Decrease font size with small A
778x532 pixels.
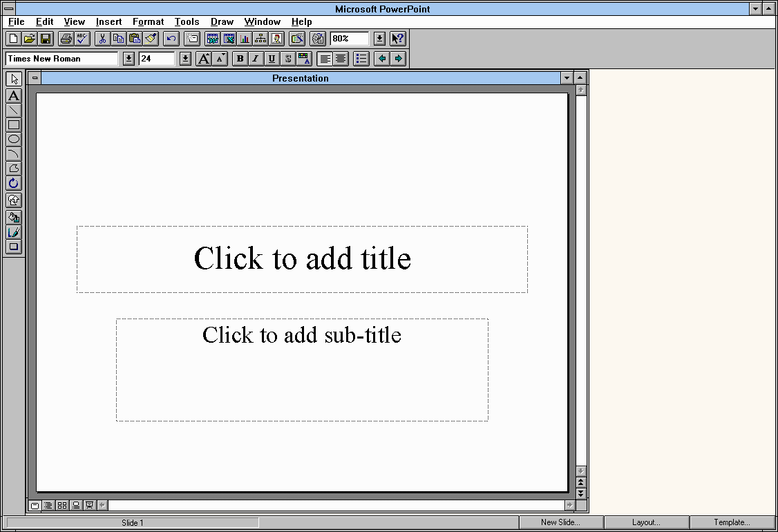[220, 59]
